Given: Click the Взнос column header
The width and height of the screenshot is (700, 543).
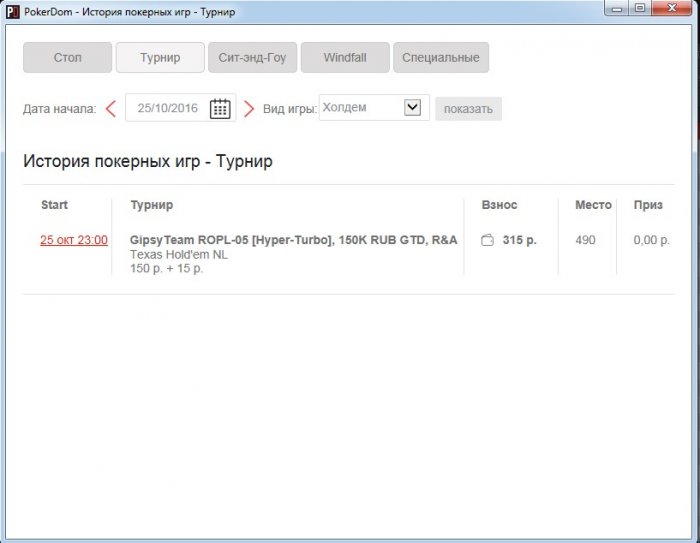Looking at the screenshot, I should (x=500, y=205).
